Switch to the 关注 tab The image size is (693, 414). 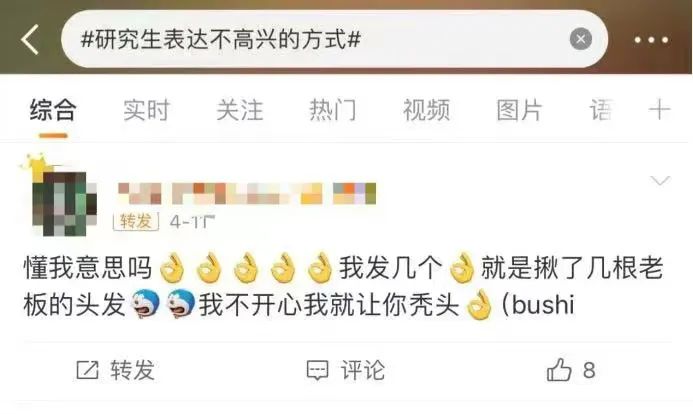(240, 110)
